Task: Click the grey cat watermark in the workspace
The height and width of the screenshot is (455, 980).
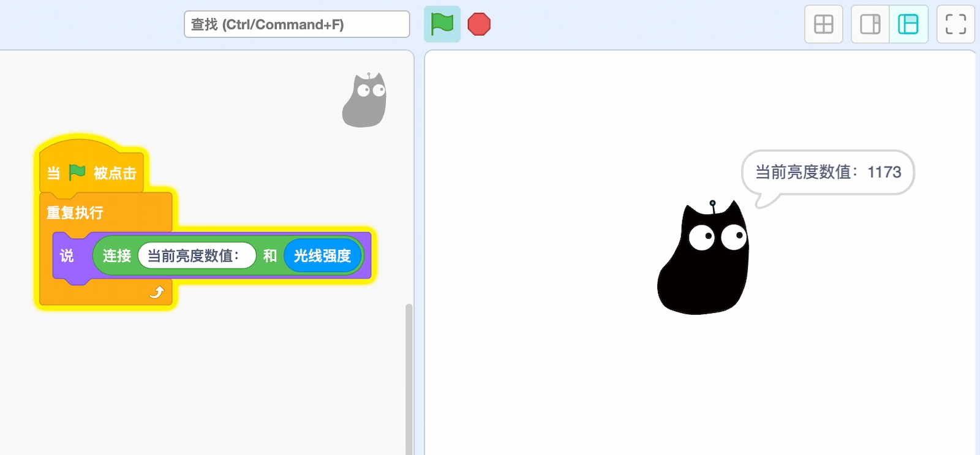Action: (364, 100)
